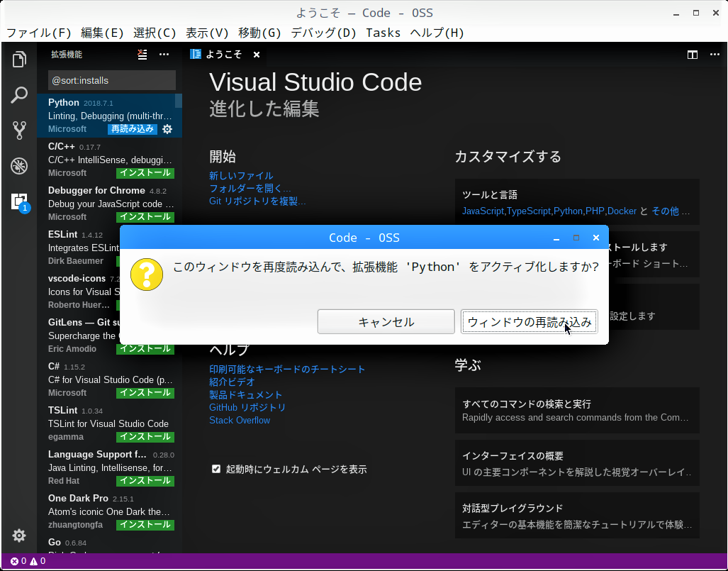Select the ようこそ editor tab
728x571 pixels.
tap(225, 55)
